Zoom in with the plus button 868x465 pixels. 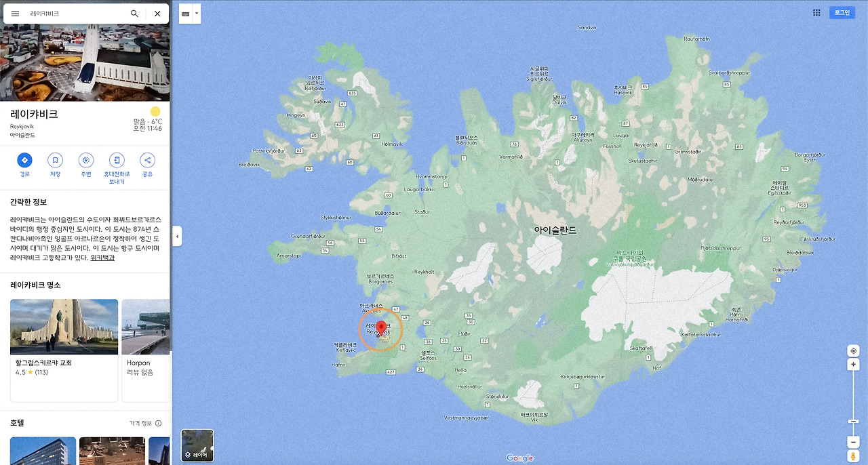coord(854,365)
